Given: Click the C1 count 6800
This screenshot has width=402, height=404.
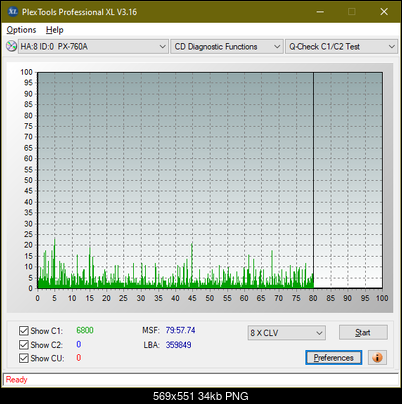Looking at the screenshot, I should pyautogui.click(x=85, y=330).
